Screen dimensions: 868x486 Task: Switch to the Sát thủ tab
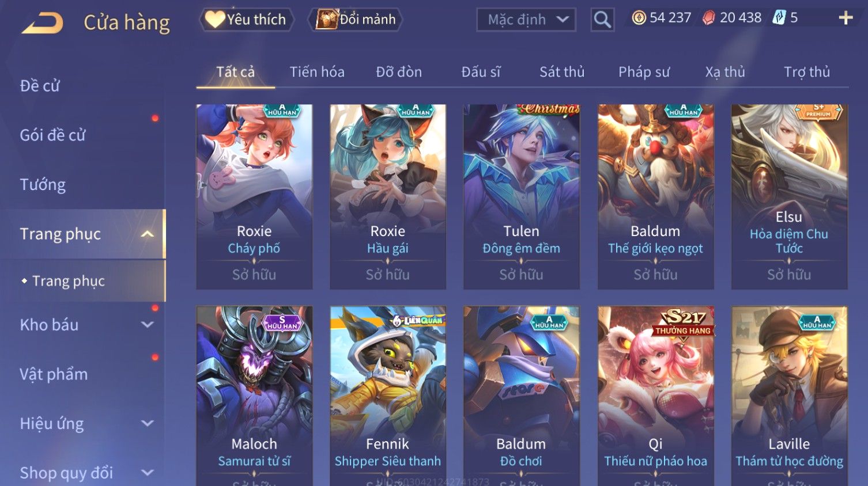click(562, 72)
